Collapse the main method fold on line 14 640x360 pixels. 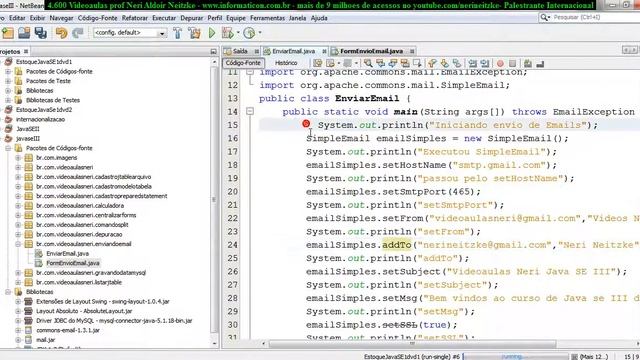(250, 111)
